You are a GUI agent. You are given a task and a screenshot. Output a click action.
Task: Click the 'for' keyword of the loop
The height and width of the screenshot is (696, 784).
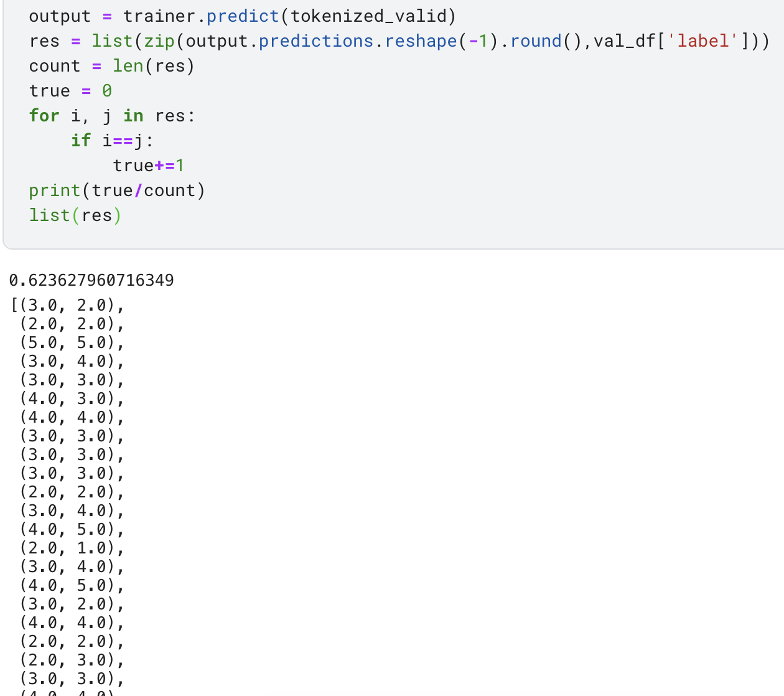click(x=44, y=116)
